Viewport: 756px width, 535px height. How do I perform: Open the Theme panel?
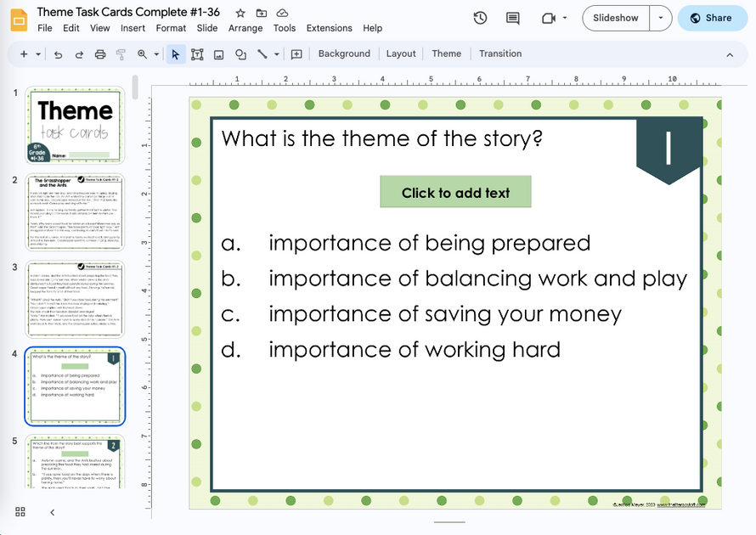[446, 53]
